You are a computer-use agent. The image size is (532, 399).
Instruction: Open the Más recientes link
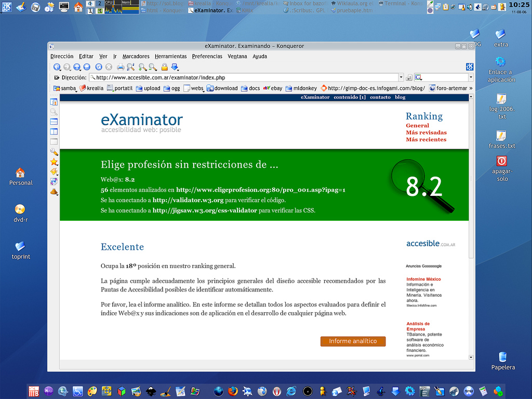point(426,139)
